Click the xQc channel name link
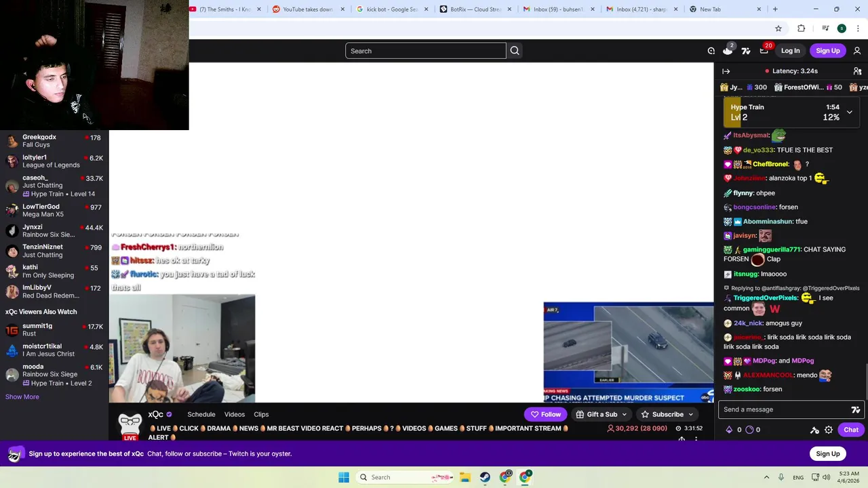This screenshot has width=868, height=488. coord(156,414)
